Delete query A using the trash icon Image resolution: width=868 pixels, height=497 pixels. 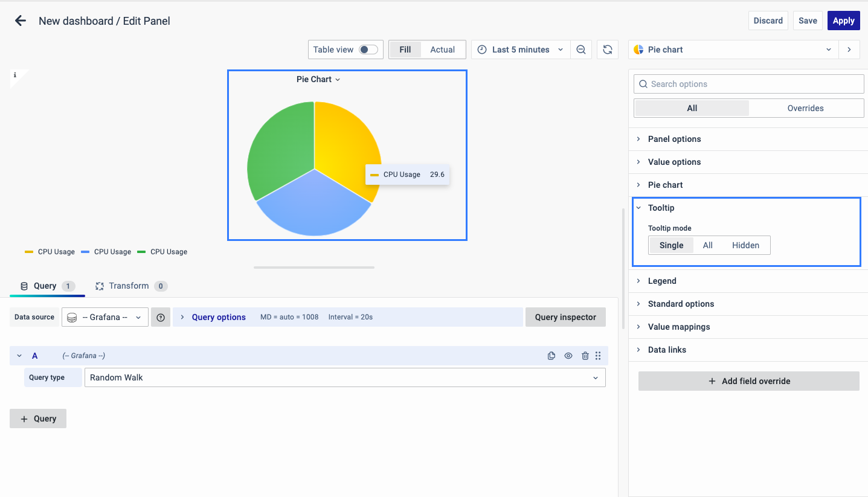coord(585,356)
